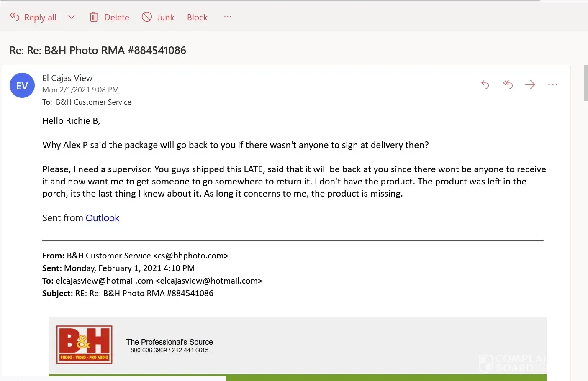588x381 pixels.
Task: Click the Forward arrow icon in message
Action: tap(530, 84)
